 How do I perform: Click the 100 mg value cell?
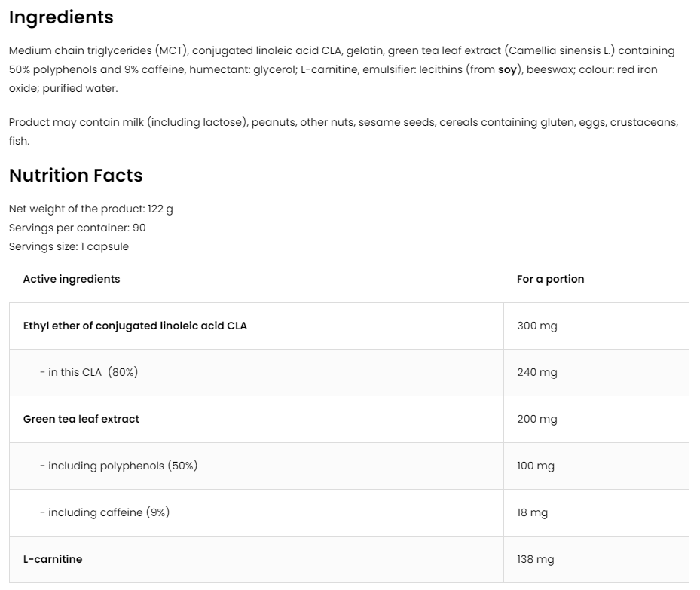[x=536, y=466]
